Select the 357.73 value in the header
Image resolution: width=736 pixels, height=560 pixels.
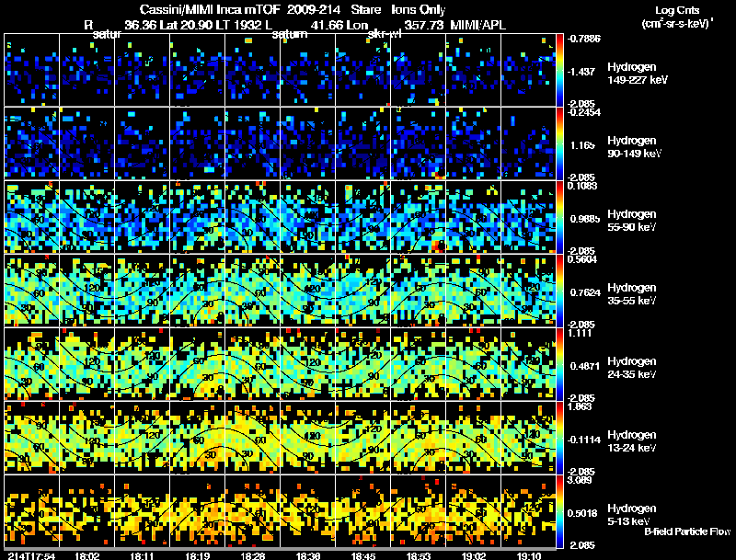pos(424,25)
